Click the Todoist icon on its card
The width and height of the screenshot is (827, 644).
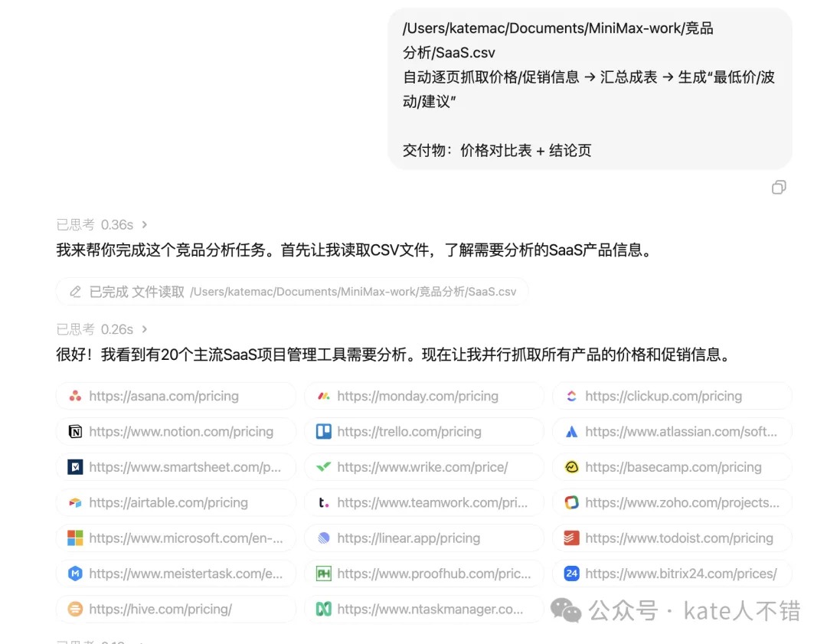(571, 538)
